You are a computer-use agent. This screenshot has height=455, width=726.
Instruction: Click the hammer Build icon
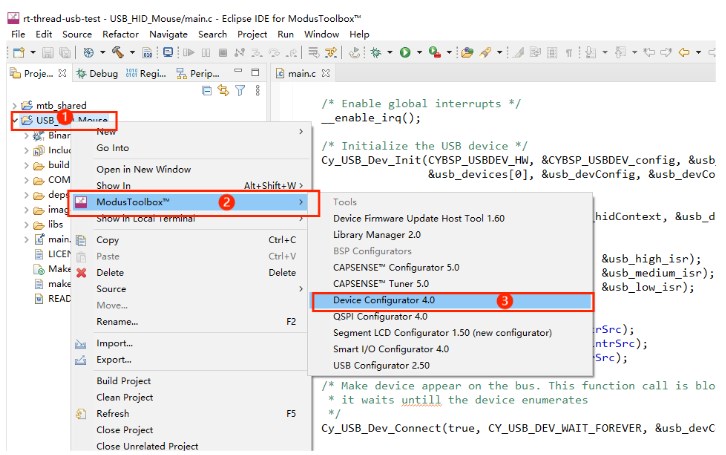118,52
